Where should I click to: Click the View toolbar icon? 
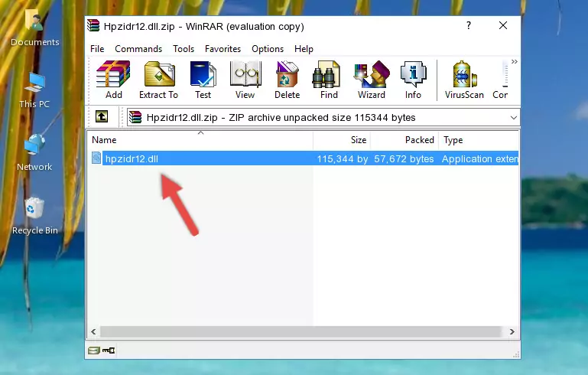click(x=245, y=80)
